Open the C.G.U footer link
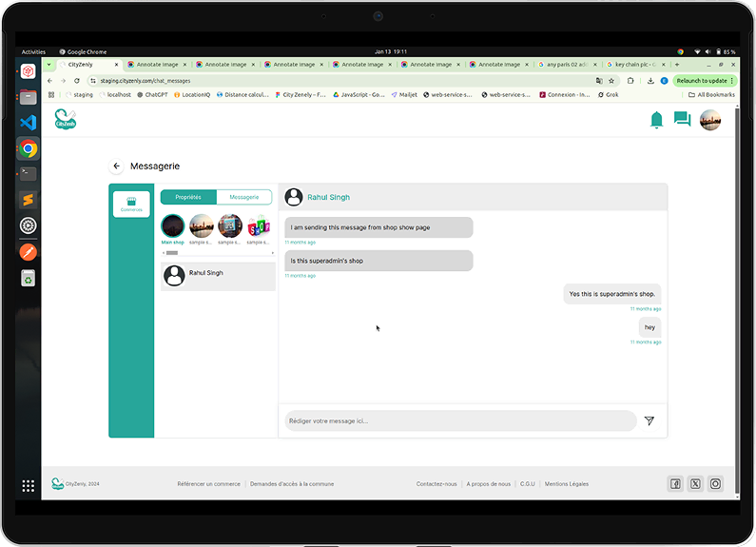This screenshot has height=547, width=756. 528,484
